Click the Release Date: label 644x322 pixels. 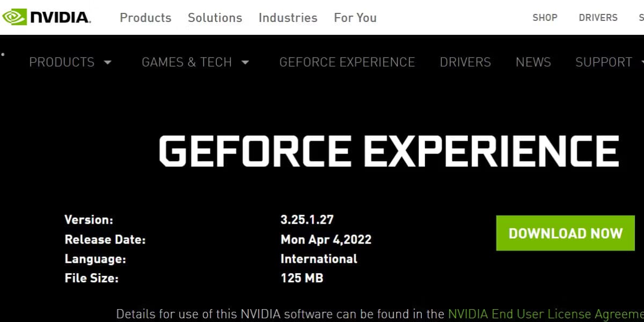point(105,239)
